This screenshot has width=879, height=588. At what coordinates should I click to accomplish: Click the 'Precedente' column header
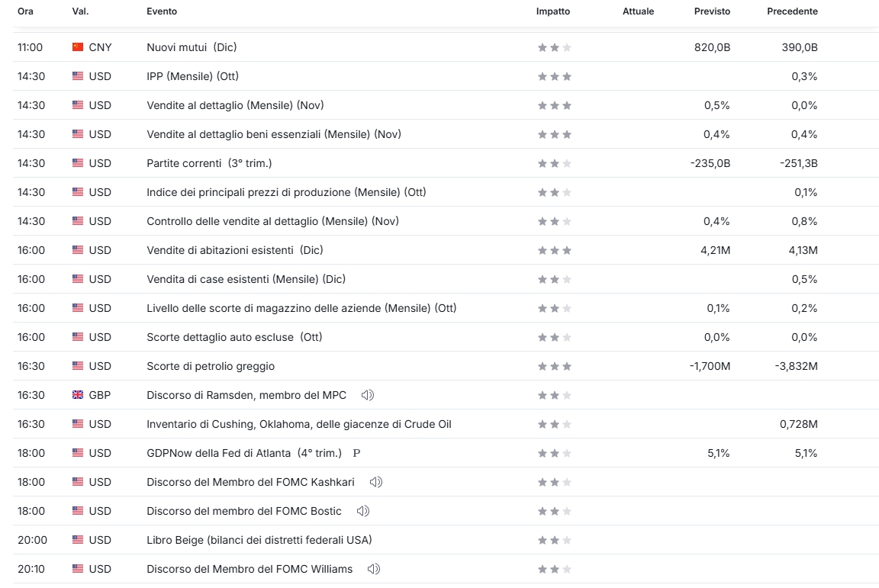tap(792, 11)
